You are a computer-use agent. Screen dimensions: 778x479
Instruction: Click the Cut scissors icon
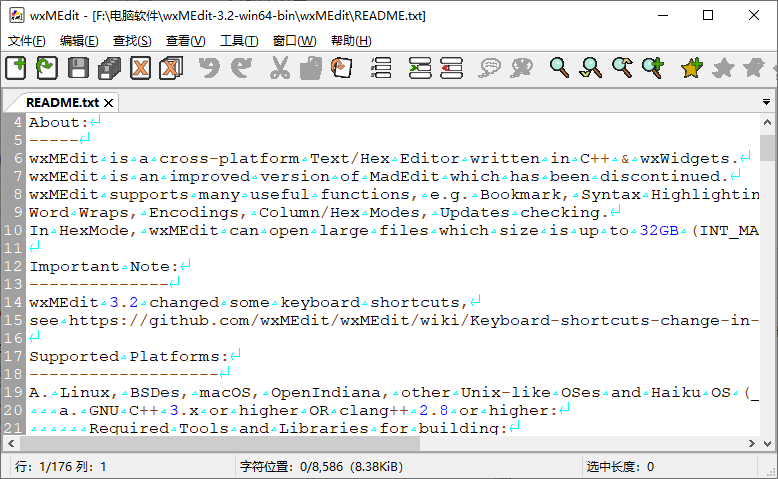(x=280, y=68)
